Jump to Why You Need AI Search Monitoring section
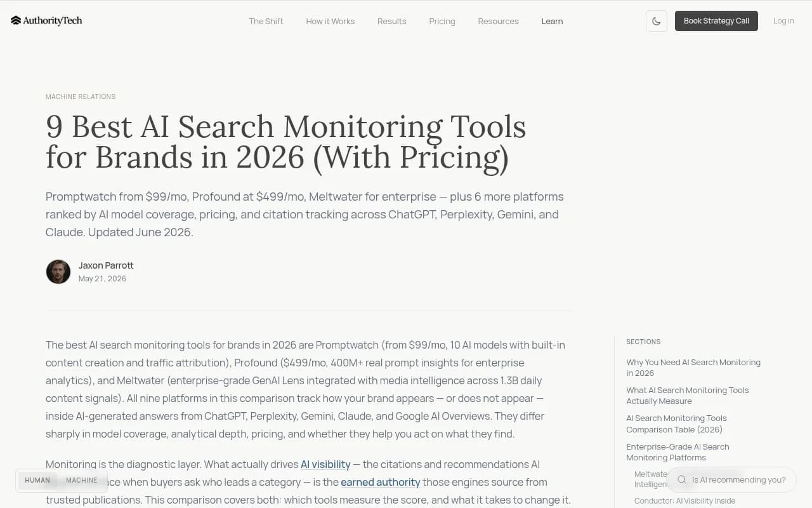 (693, 368)
